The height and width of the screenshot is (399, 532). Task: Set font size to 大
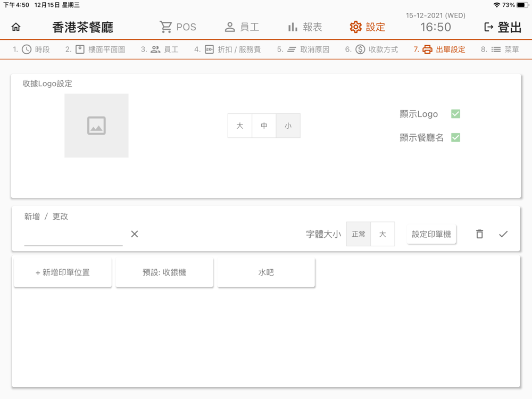pyautogui.click(x=383, y=234)
